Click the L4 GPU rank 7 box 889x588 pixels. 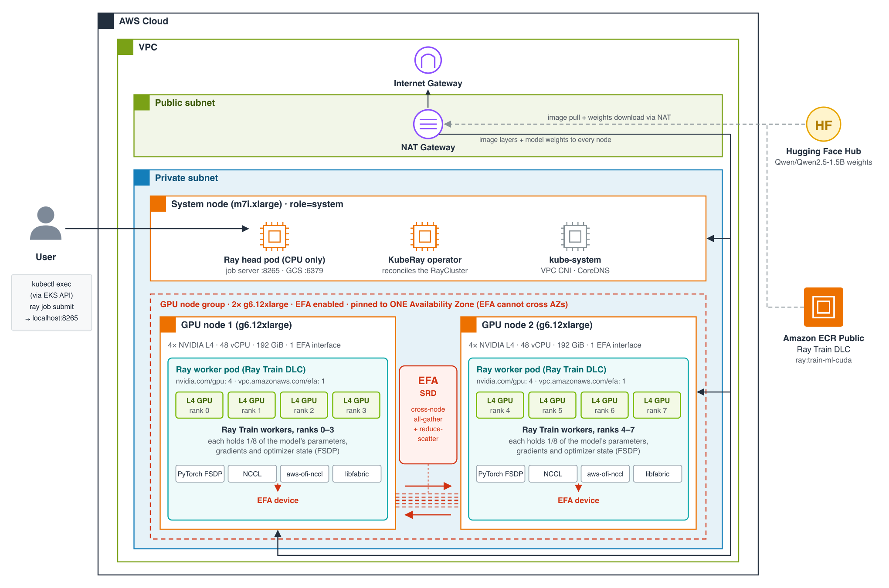pos(657,405)
